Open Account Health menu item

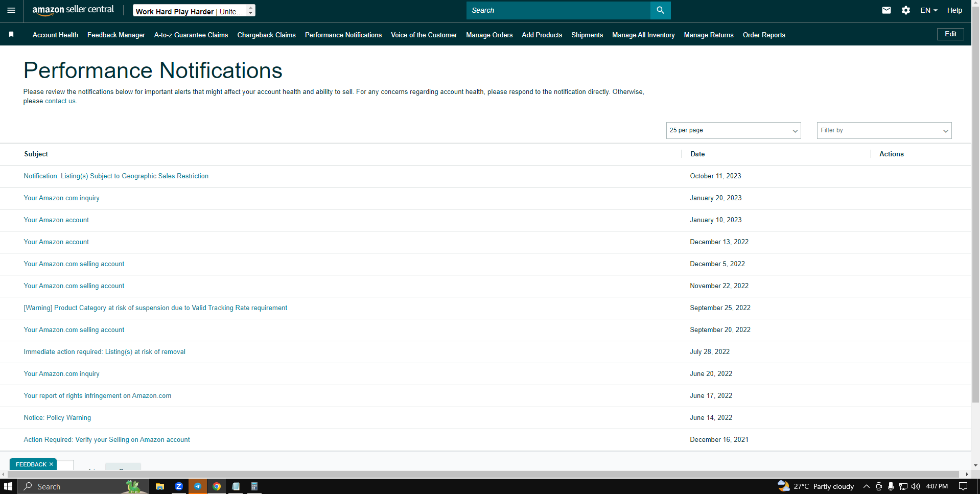point(55,35)
